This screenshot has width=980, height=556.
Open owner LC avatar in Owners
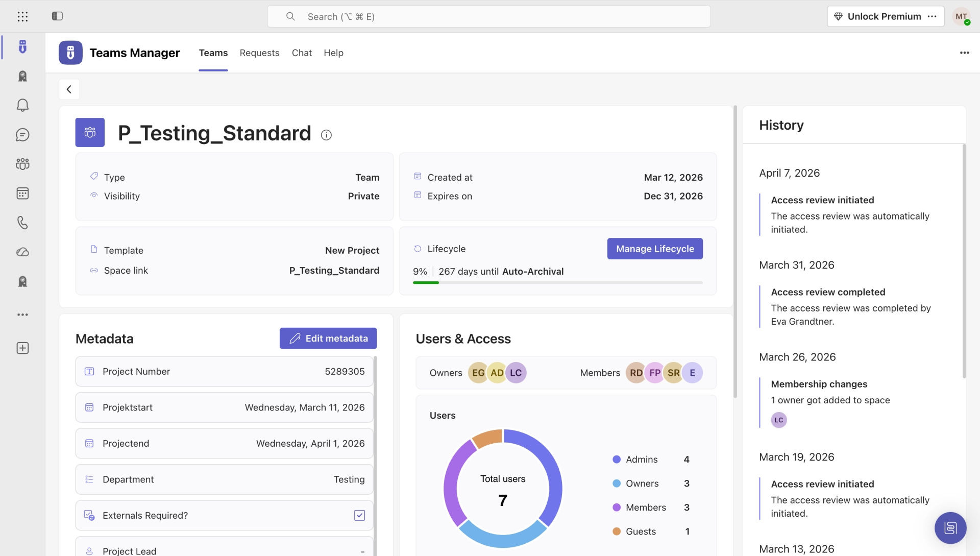[x=516, y=373]
